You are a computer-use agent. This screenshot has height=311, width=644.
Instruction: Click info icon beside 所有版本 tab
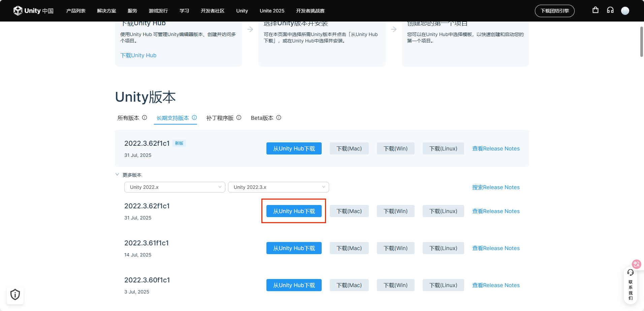[x=144, y=117]
